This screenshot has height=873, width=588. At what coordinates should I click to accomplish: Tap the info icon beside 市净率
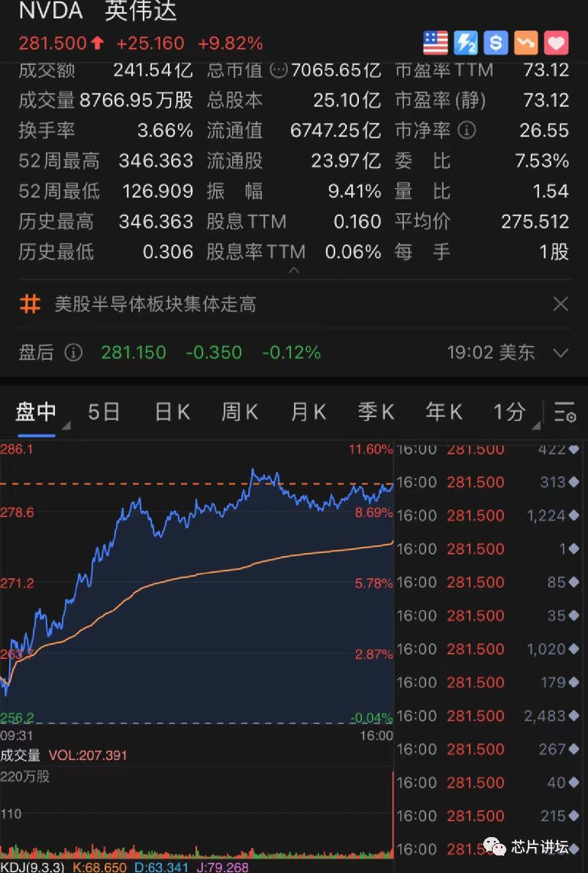coord(467,131)
